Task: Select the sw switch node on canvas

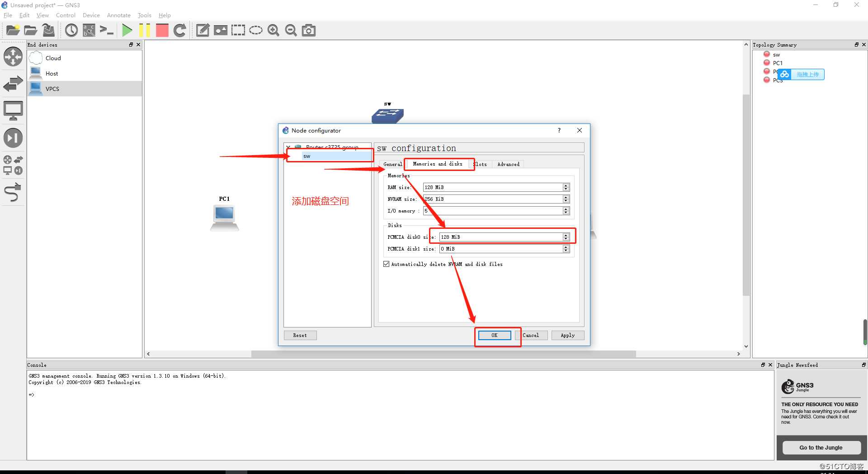Action: point(387,115)
